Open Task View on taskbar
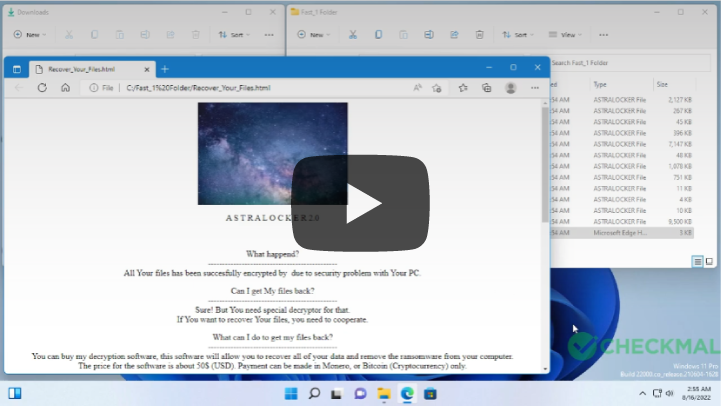721x407 pixels. tap(337, 394)
